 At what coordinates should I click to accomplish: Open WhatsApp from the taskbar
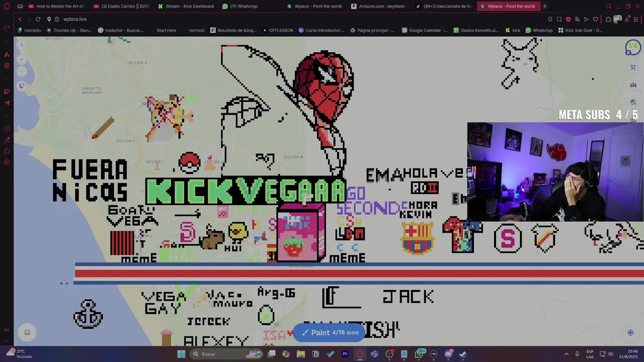[x=419, y=354]
